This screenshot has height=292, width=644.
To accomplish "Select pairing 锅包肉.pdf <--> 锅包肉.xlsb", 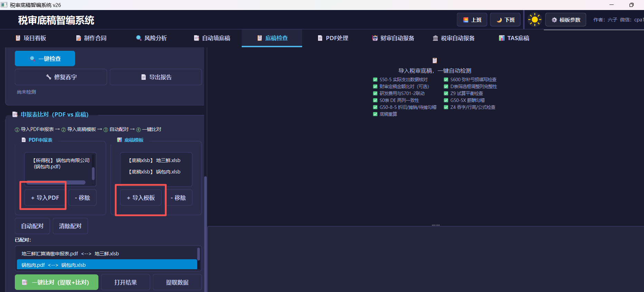I will 107,265.
